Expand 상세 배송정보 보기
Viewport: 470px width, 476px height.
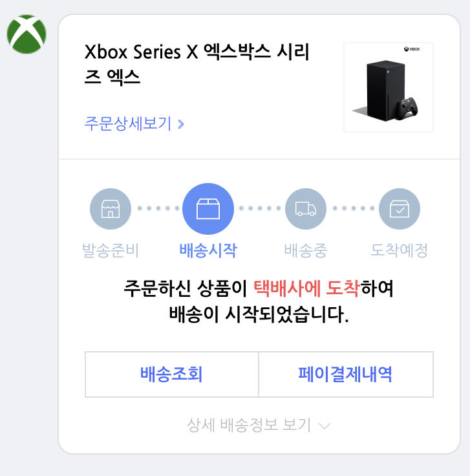tap(259, 425)
